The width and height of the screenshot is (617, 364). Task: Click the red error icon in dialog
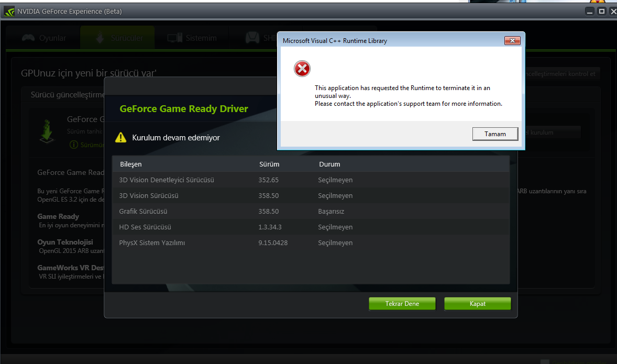(302, 69)
